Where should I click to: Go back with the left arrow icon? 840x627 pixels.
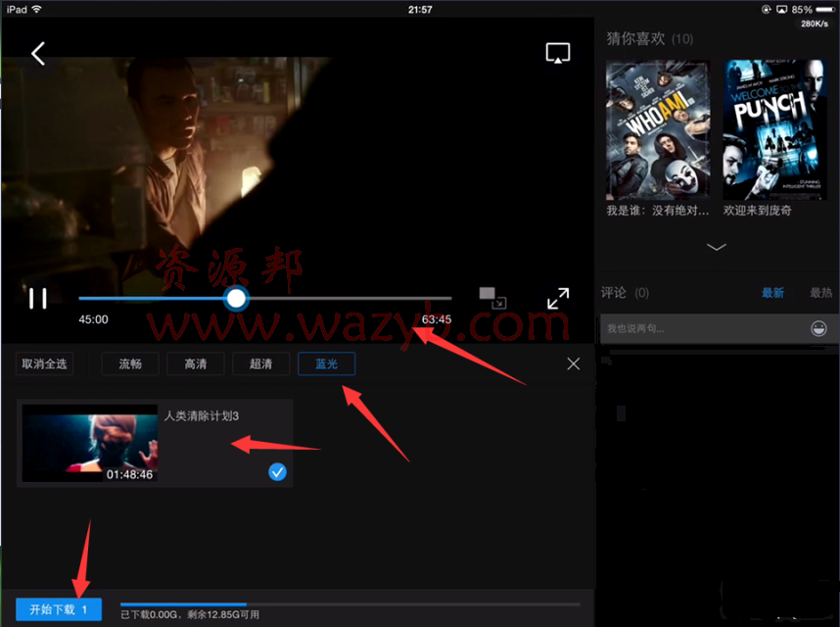[37, 54]
